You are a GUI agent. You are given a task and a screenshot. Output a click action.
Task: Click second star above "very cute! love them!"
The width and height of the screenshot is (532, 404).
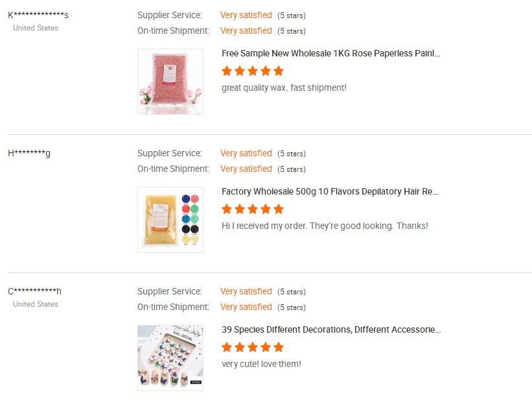click(240, 347)
